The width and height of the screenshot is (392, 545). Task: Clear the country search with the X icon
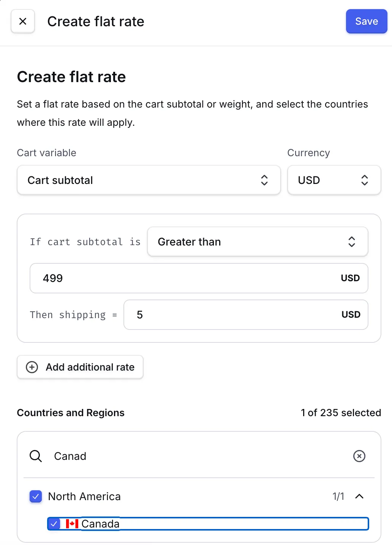point(359,456)
